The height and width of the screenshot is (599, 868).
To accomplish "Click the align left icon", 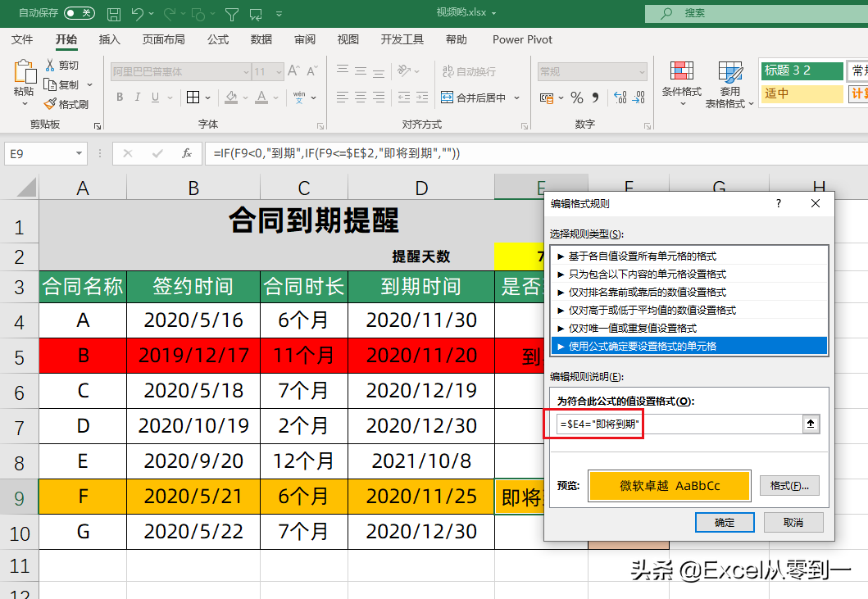I will coord(343,98).
